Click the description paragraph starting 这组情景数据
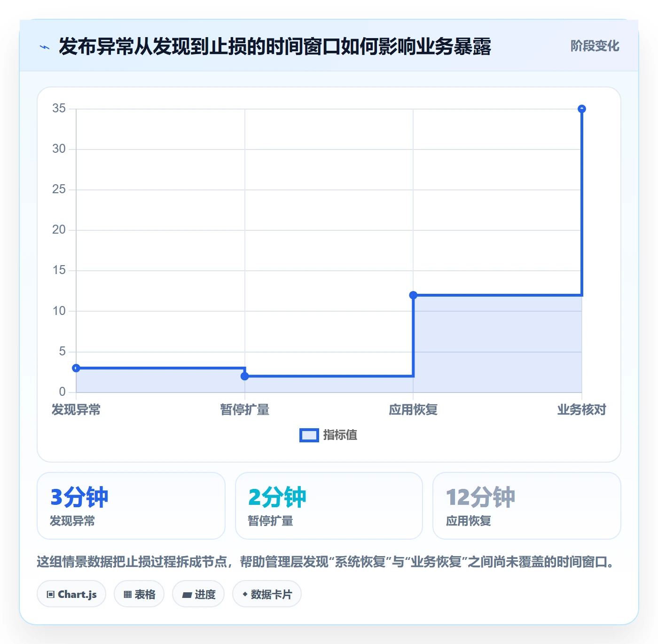Screen dimensions: 658x644 coord(327,562)
